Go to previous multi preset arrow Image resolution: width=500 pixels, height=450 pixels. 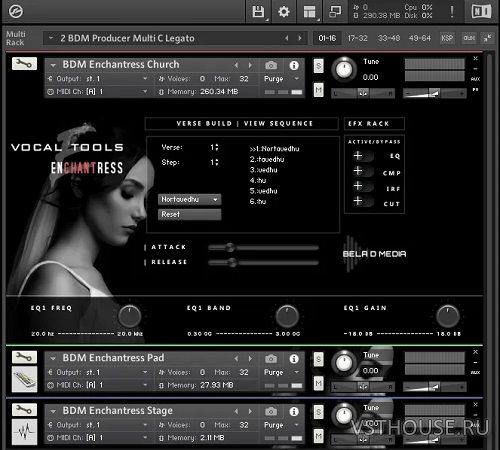[x=287, y=38]
